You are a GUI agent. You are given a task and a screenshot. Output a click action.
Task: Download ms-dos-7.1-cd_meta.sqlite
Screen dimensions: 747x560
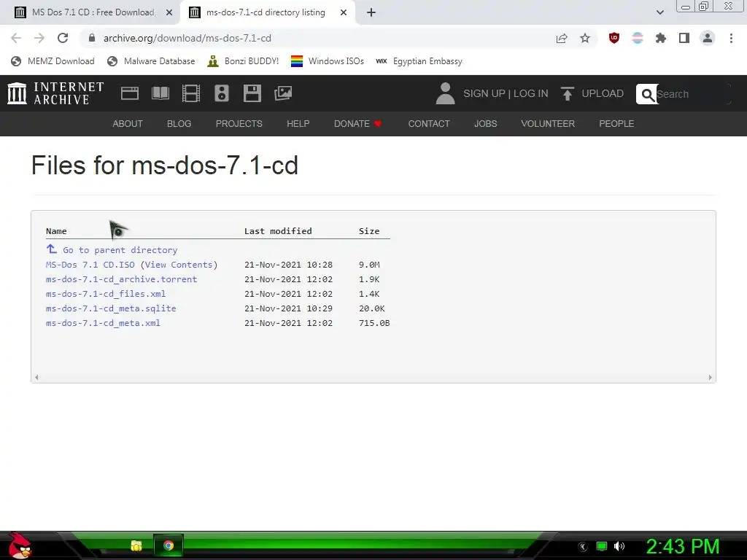coord(111,308)
